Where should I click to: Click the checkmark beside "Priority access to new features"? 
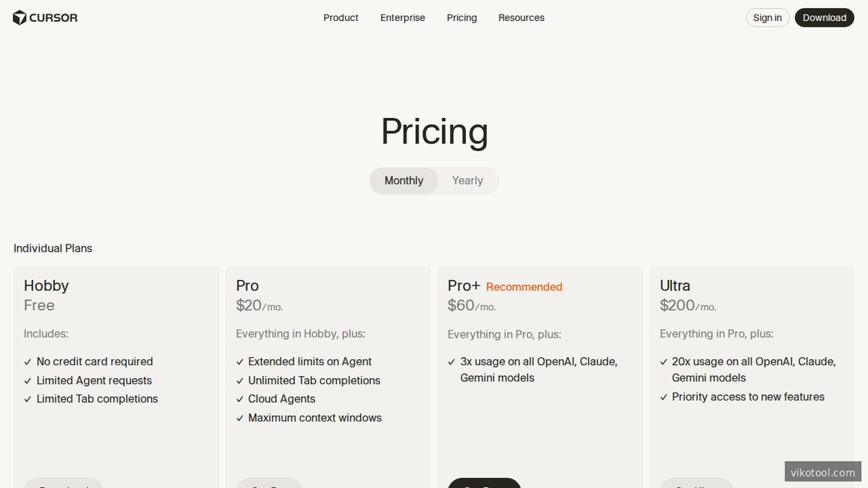tap(663, 396)
